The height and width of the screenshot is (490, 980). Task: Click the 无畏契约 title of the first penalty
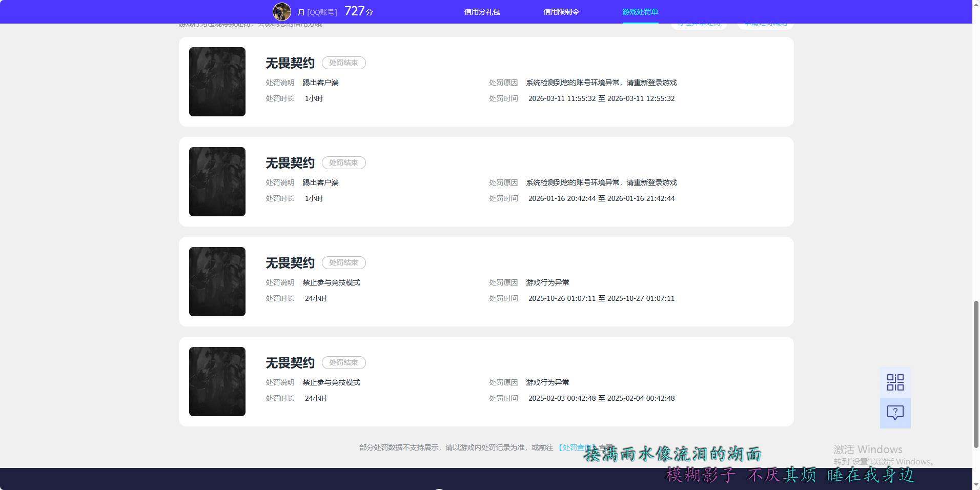click(290, 63)
